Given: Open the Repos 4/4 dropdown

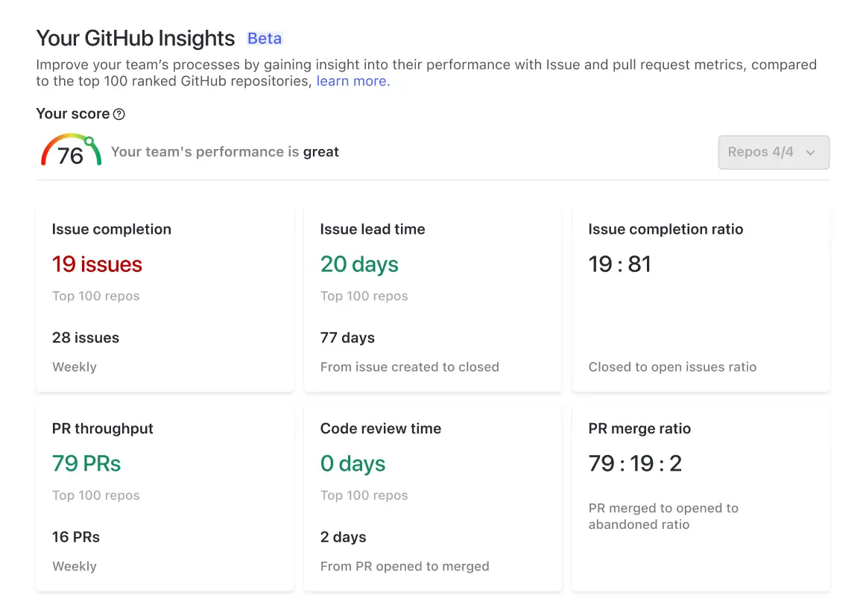Looking at the screenshot, I should tap(773, 152).
